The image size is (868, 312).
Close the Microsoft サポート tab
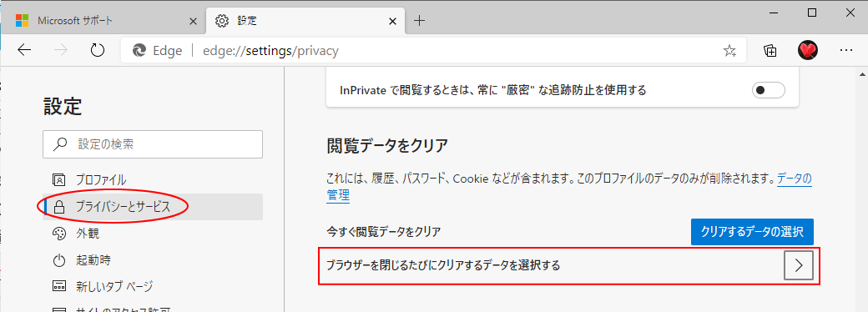(193, 22)
